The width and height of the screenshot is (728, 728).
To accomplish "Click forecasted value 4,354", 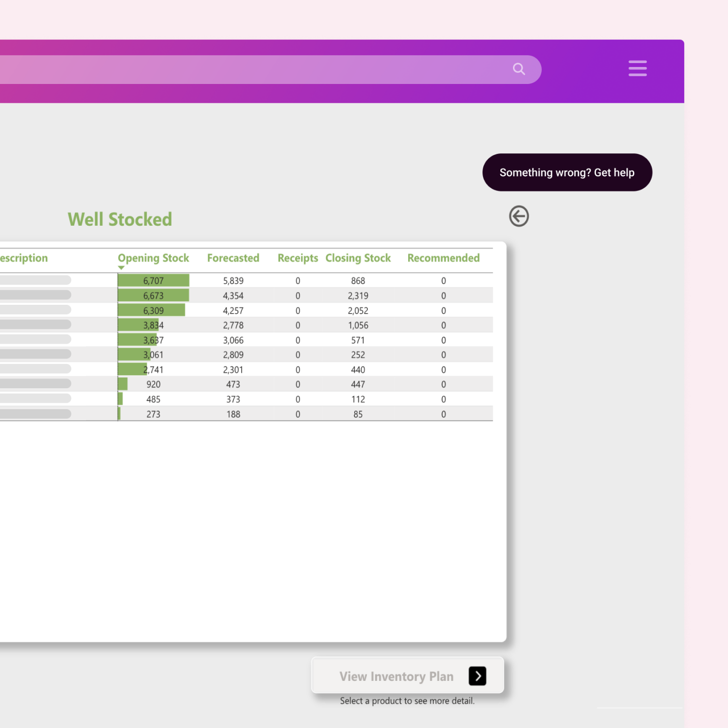I will (233, 296).
